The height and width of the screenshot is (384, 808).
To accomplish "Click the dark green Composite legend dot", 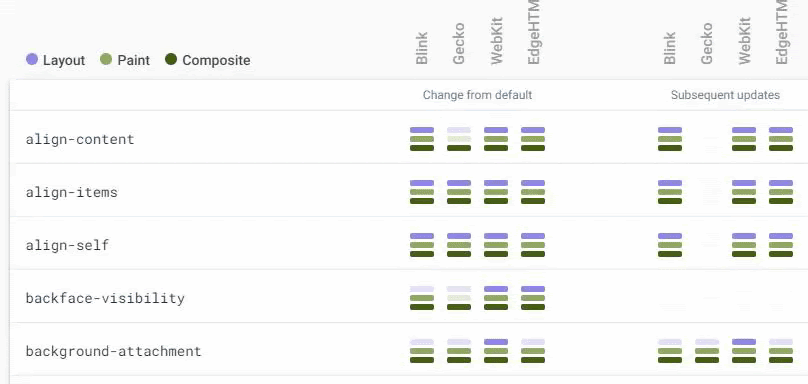I will 171,59.
